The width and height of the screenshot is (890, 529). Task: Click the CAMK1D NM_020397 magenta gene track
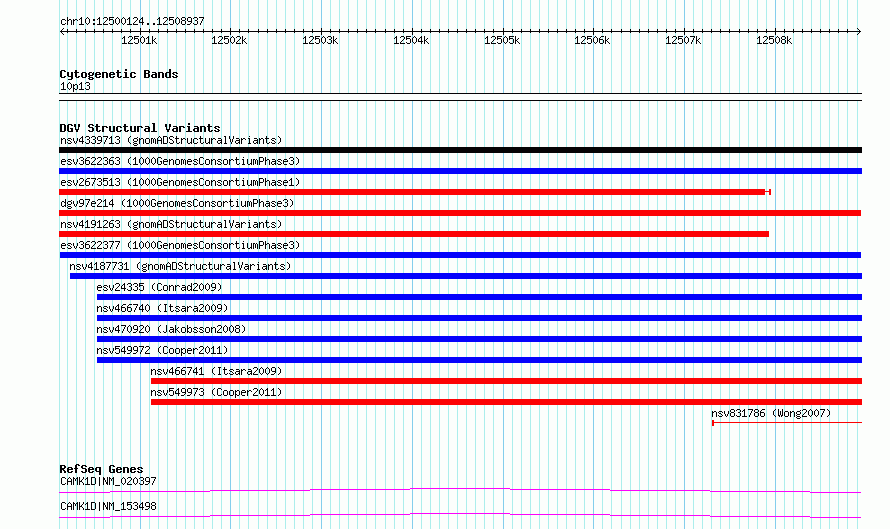(460, 490)
